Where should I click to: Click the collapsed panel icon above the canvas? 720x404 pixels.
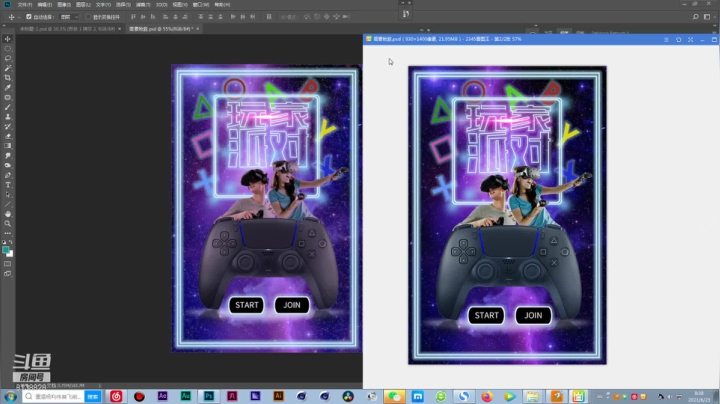pos(406,14)
